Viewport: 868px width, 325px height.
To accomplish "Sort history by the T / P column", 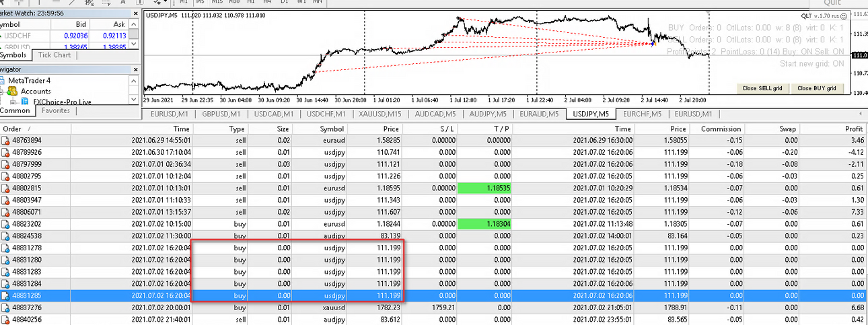I will coord(484,129).
